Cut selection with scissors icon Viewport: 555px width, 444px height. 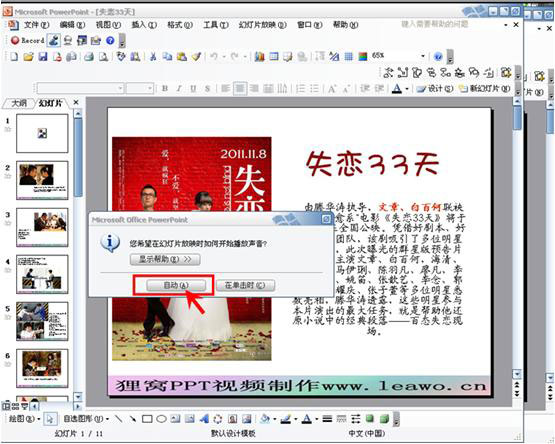(x=153, y=56)
